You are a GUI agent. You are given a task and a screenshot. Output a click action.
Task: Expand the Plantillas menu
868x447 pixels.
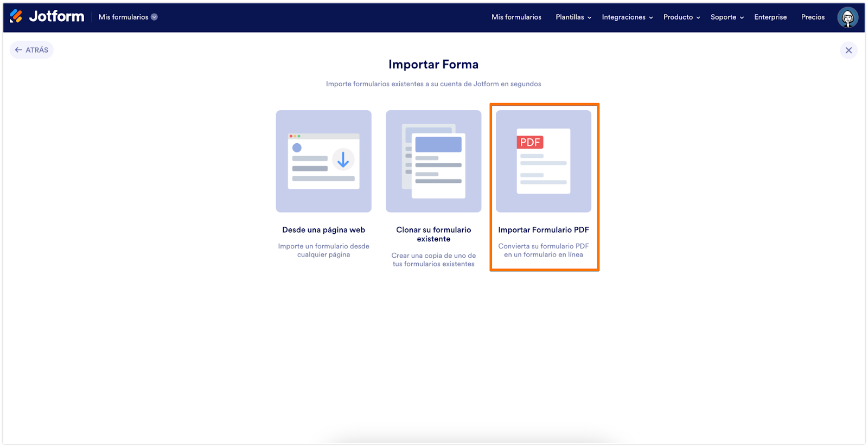pyautogui.click(x=573, y=17)
